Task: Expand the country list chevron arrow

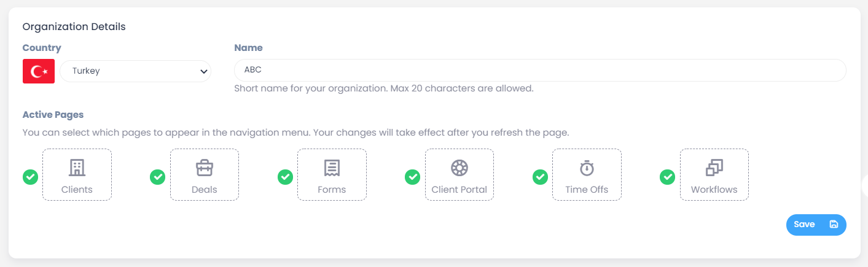Action: (203, 71)
